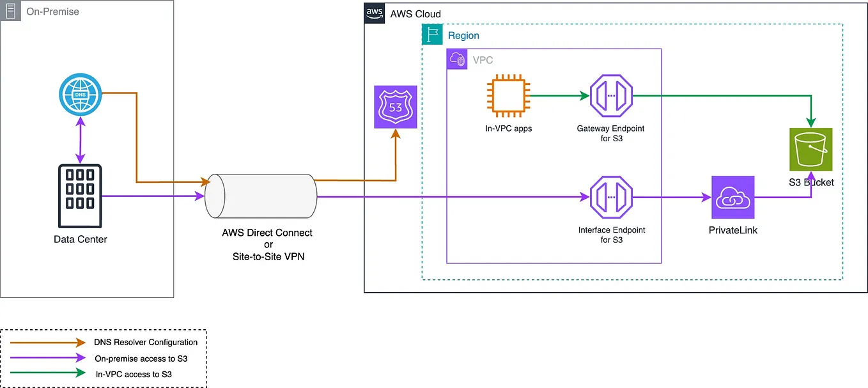
Task: Click the AWS Cloud logo badge
Action: click(x=374, y=13)
